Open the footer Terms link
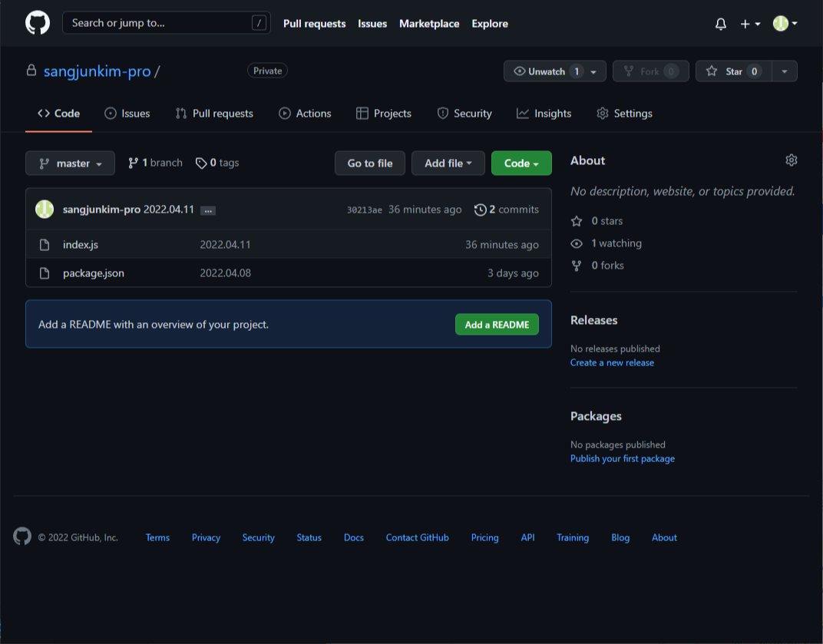The height and width of the screenshot is (644, 823). (157, 537)
